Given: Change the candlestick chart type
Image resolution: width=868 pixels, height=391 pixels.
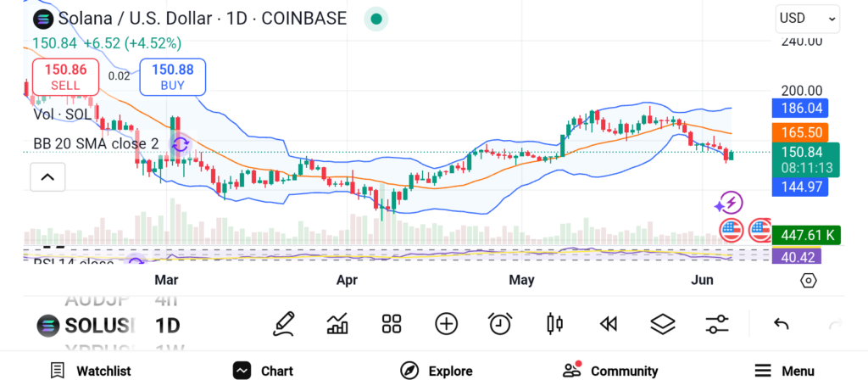Looking at the screenshot, I should [554, 324].
